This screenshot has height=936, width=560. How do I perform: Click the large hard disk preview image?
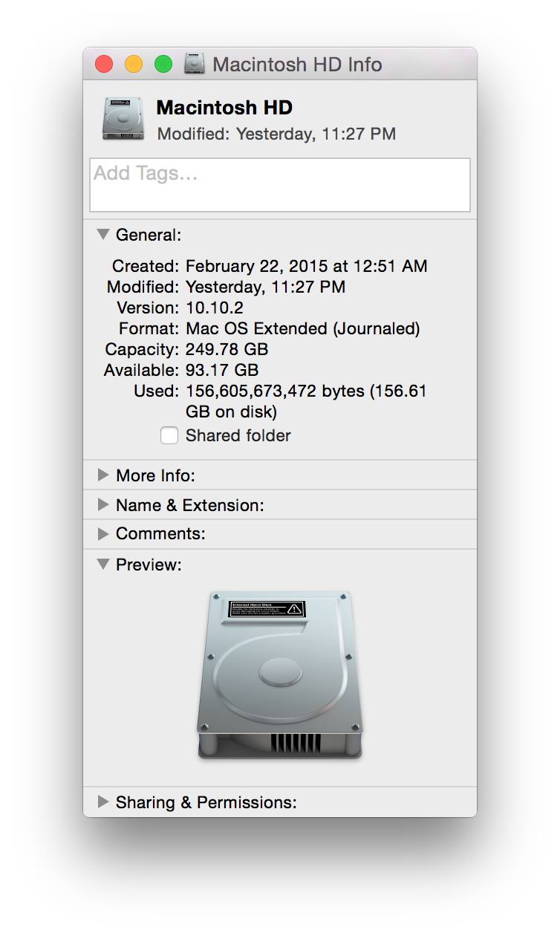coord(279,675)
